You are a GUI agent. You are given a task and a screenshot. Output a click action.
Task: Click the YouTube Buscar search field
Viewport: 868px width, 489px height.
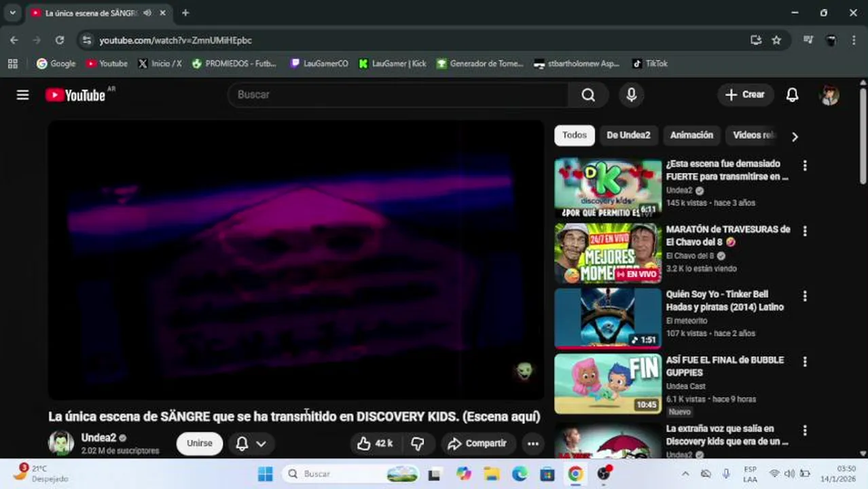[x=398, y=95]
